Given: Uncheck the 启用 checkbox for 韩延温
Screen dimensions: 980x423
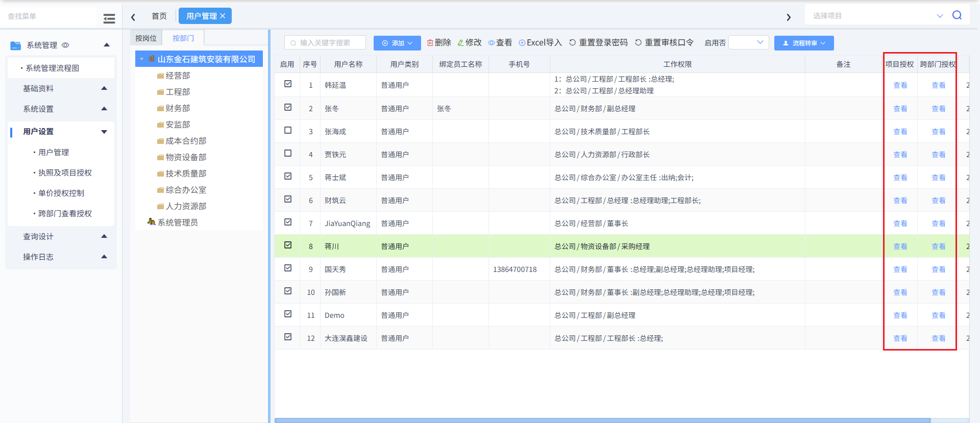Looking at the screenshot, I should (288, 84).
